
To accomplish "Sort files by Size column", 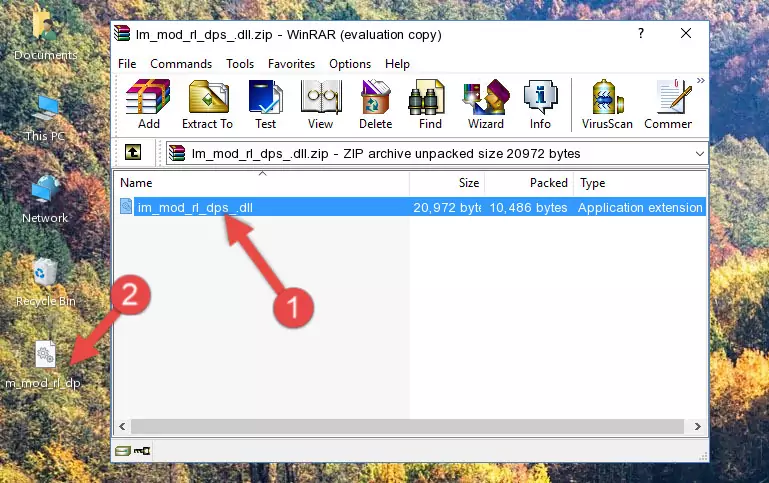I will pos(447,183).
